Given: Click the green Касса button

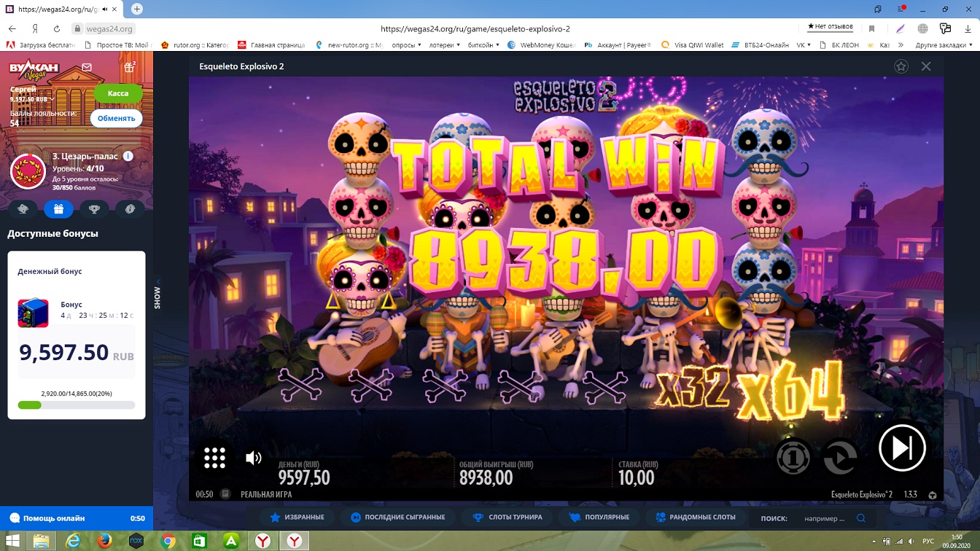Looking at the screenshot, I should point(117,93).
